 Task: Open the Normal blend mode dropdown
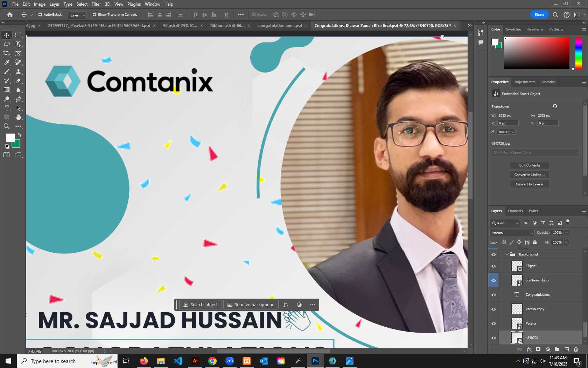point(512,233)
